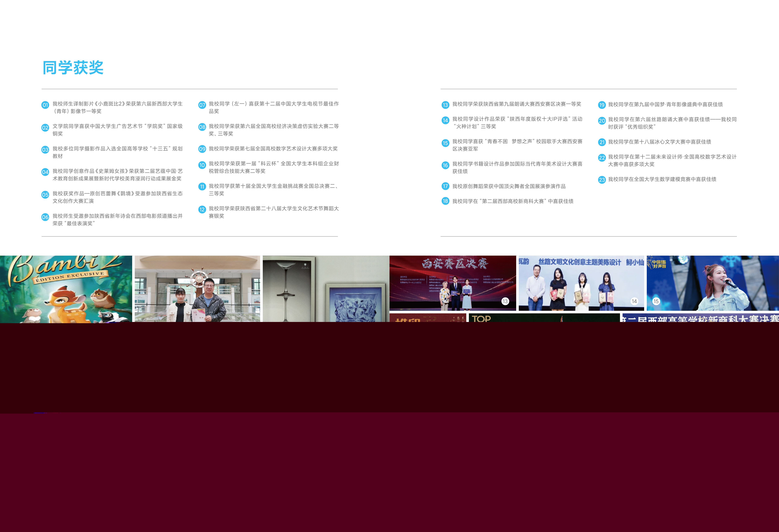Click the entry about 数学建模竞赛

tap(662, 179)
